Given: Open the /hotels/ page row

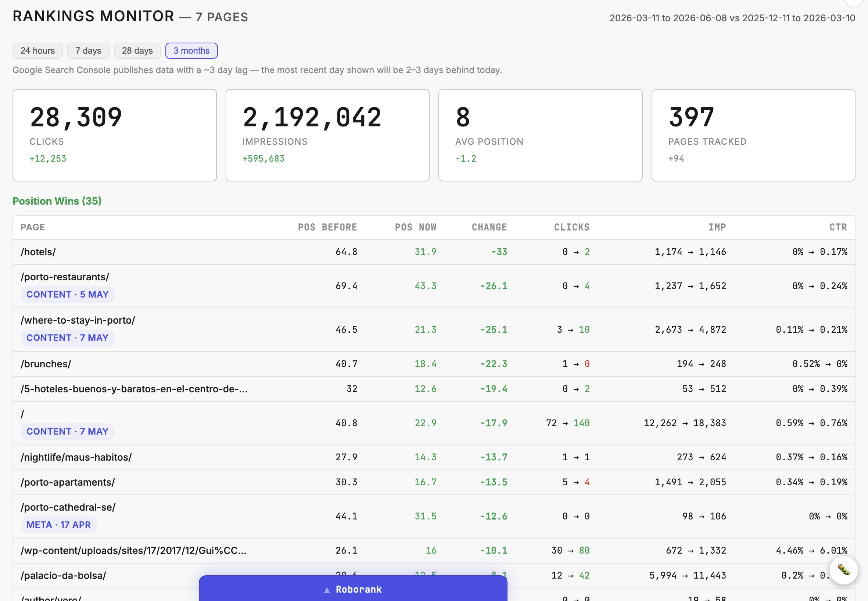Looking at the screenshot, I should click(x=434, y=252).
